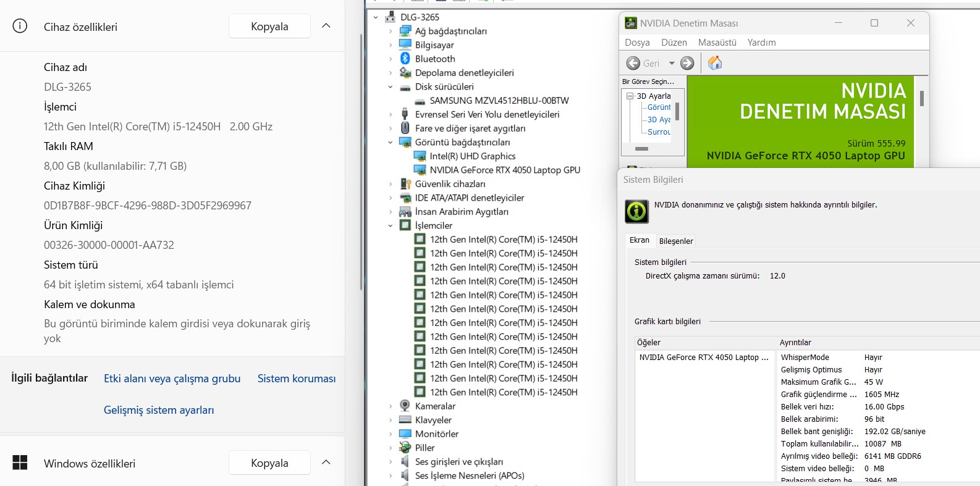Click the IDE ATA/ATAPI denetleyiciler icon
The width and height of the screenshot is (980, 486).
405,198
